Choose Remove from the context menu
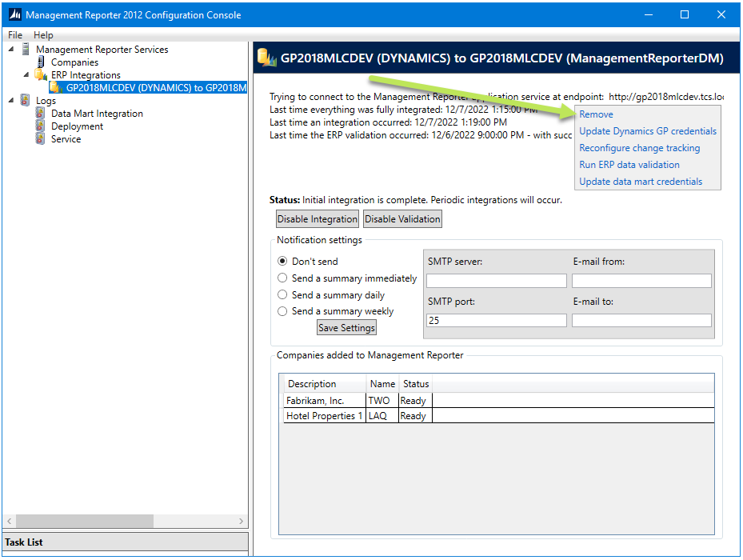 pyautogui.click(x=596, y=114)
